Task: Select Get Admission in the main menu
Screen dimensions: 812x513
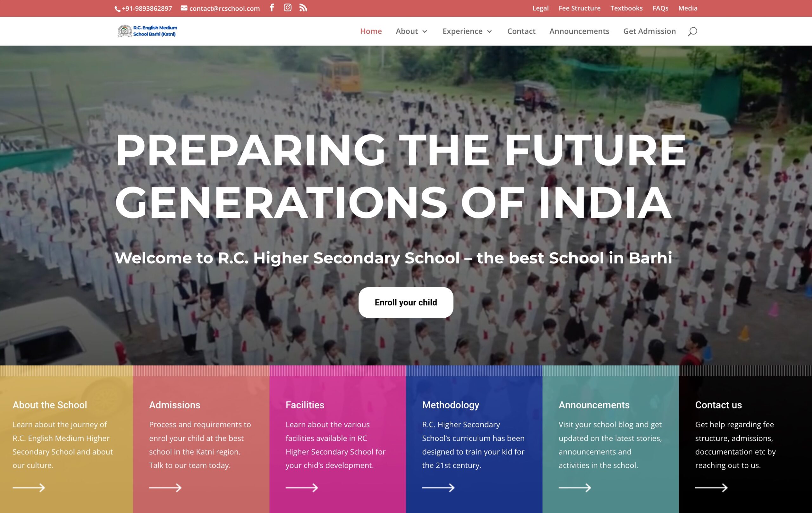Action: point(649,31)
